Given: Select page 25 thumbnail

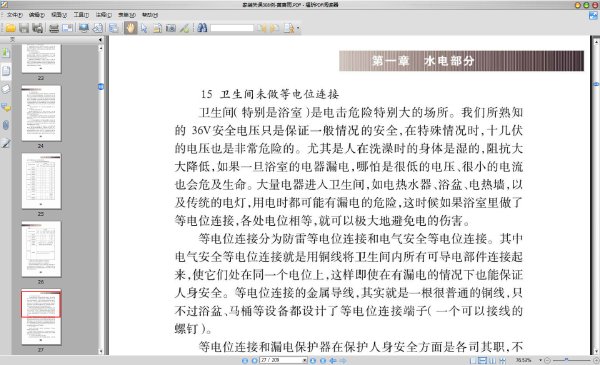Looking at the screenshot, I should [41, 181].
